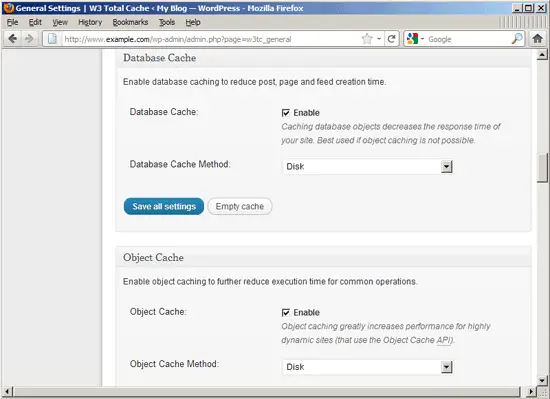Minimize the Firefox window
Viewport: 550px width, 399px height.
517,8
